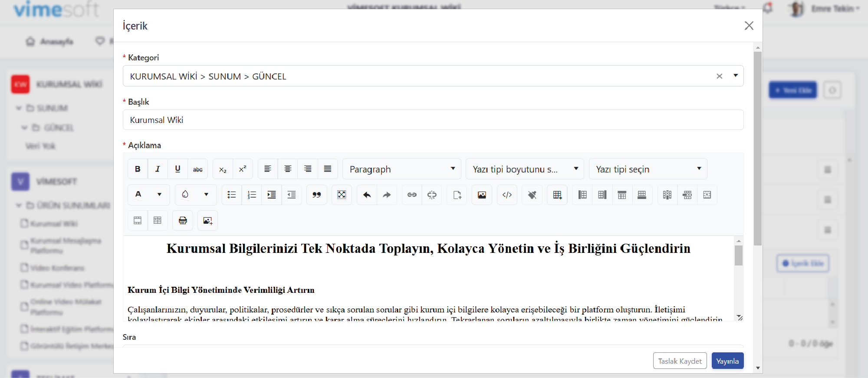Open the 'Yazı tipi boyutunu s...' font size dropdown
This screenshot has width=868, height=378.
(x=525, y=169)
